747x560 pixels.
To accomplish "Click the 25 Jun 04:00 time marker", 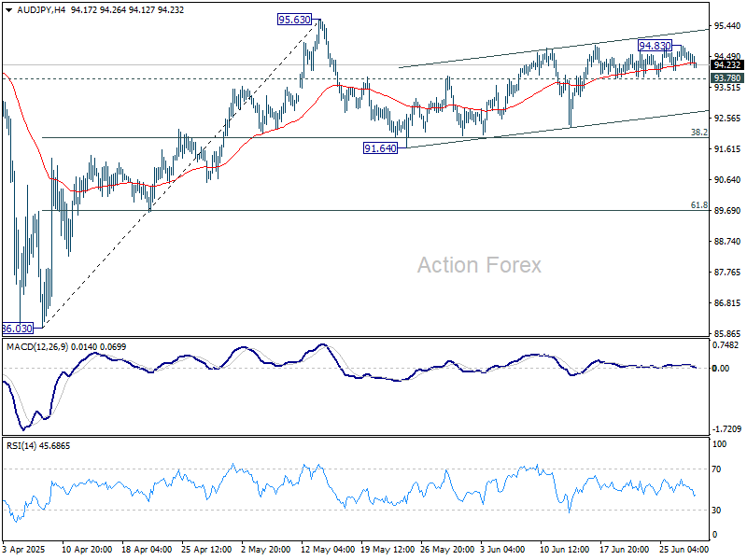I will (x=684, y=549).
